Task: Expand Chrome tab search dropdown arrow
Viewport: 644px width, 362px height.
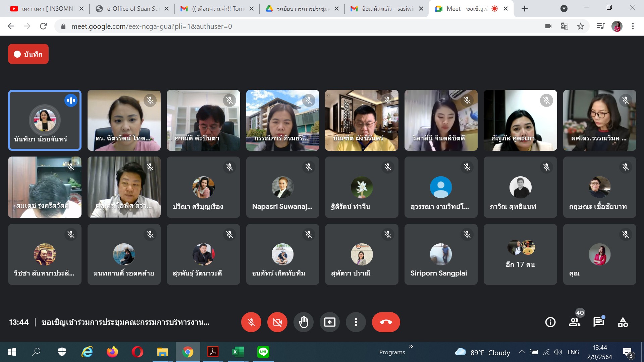Action: click(564, 9)
